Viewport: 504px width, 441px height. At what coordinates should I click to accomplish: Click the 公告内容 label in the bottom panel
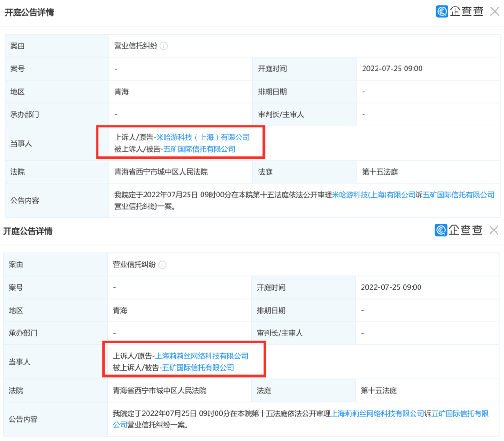coord(23,419)
